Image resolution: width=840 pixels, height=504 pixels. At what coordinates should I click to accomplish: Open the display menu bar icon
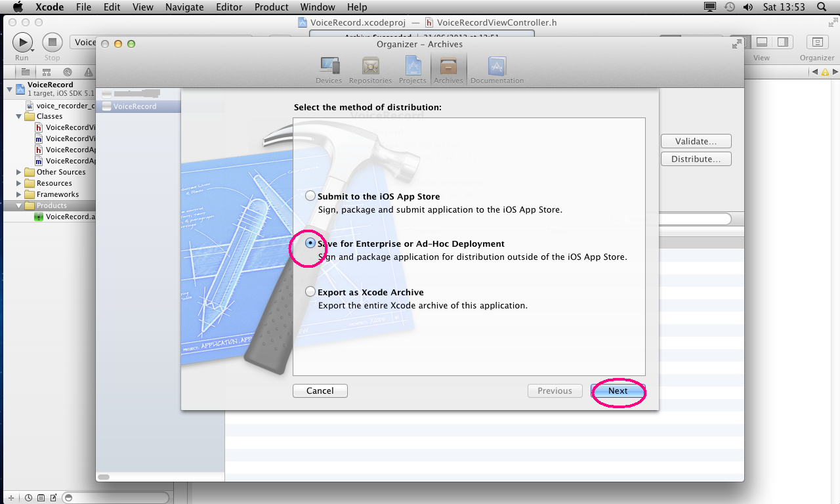pyautogui.click(x=710, y=7)
